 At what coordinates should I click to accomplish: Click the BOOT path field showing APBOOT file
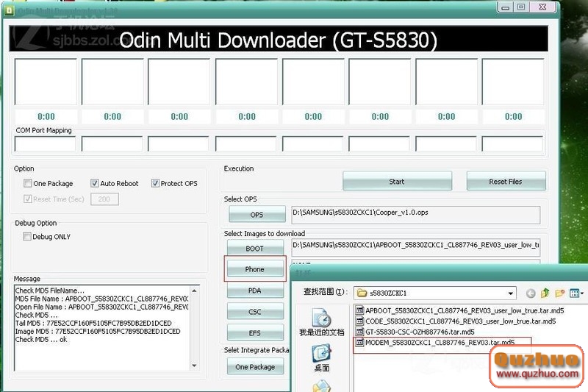click(415, 246)
